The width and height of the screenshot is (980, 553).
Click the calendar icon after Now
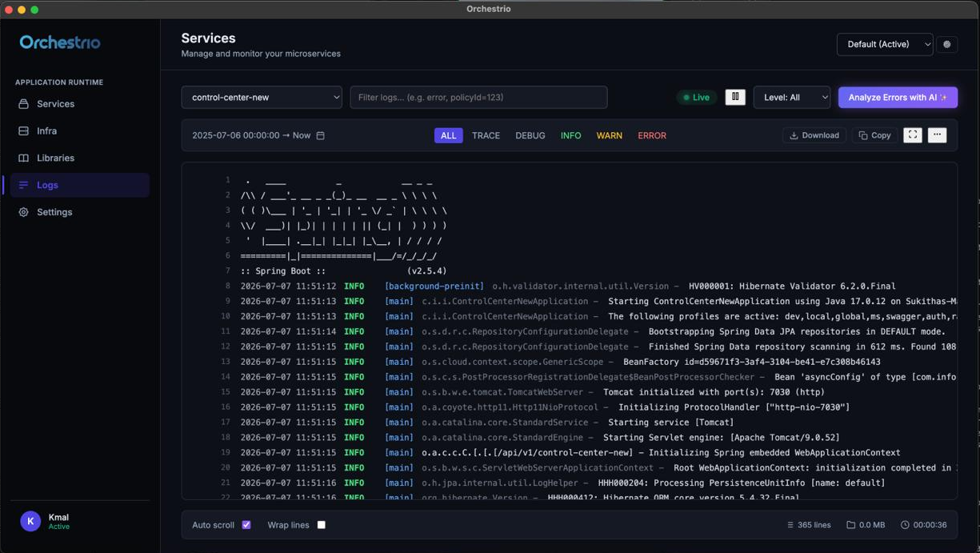[x=321, y=136]
